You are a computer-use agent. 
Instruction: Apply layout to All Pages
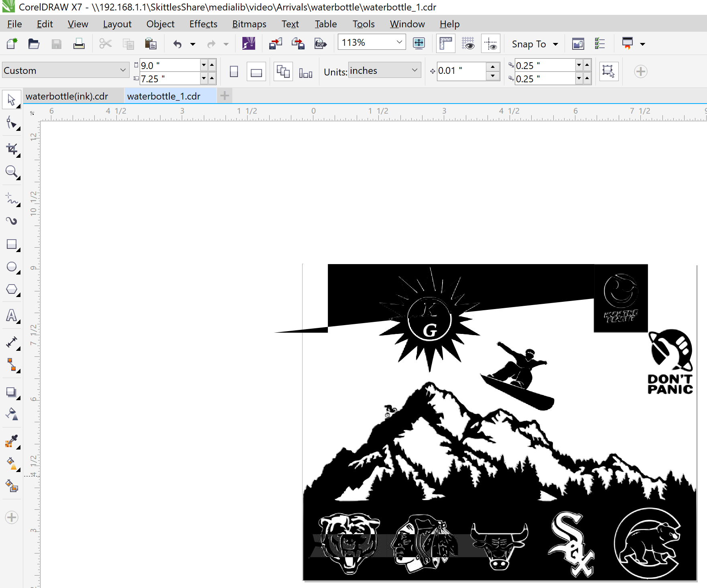coord(283,72)
